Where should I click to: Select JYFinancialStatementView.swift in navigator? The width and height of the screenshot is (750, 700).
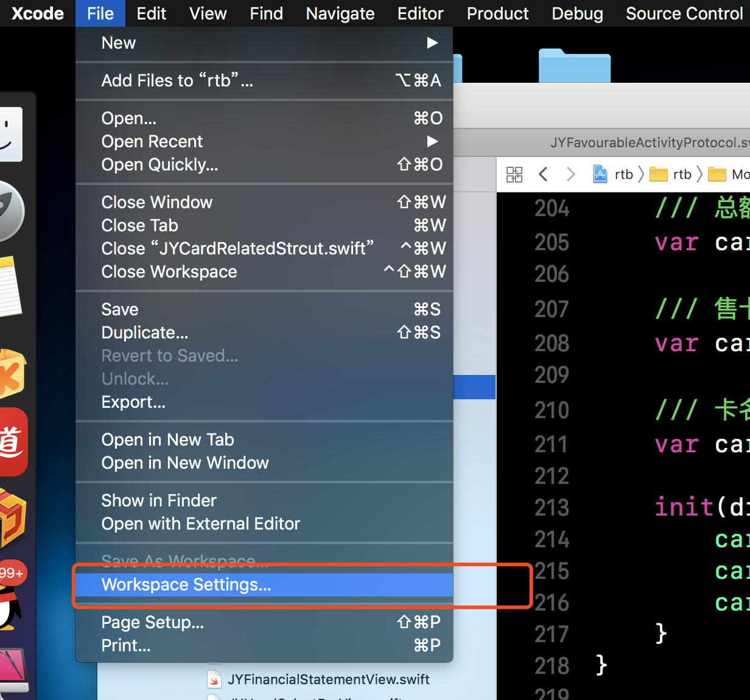click(x=329, y=679)
